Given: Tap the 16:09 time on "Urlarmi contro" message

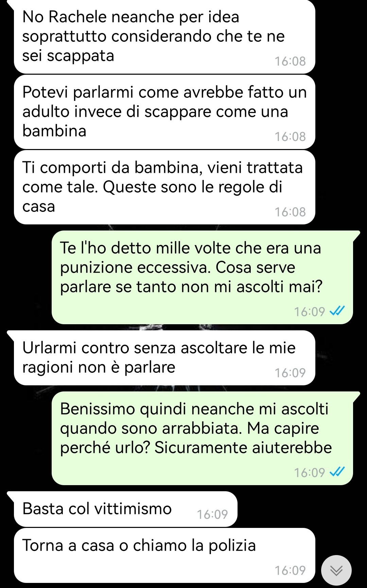Looking at the screenshot, I should click(x=290, y=373).
